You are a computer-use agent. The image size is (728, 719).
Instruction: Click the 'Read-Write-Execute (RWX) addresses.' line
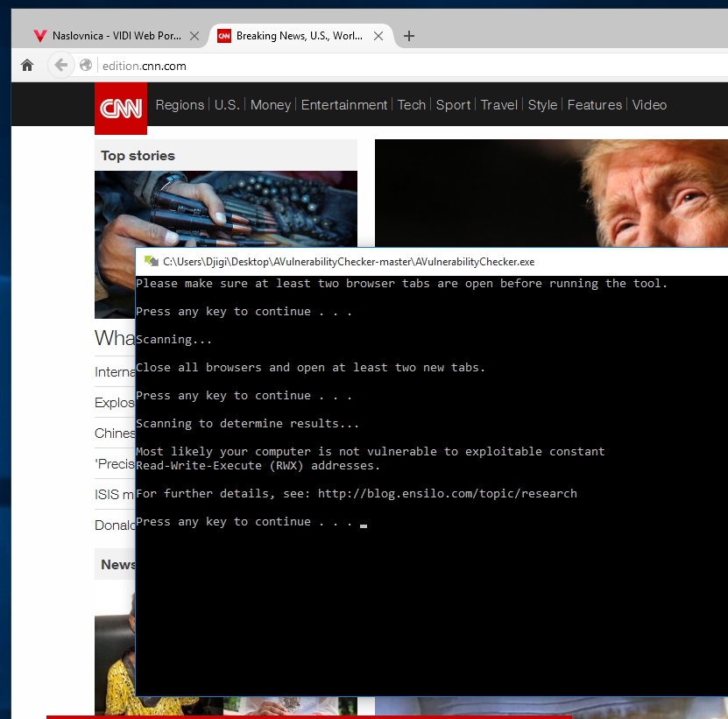(x=258, y=466)
